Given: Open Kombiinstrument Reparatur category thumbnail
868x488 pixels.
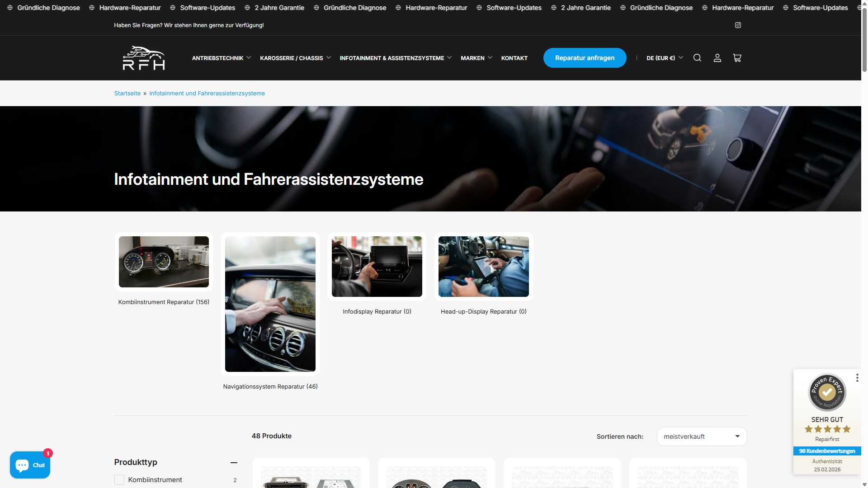Looking at the screenshot, I should [164, 262].
